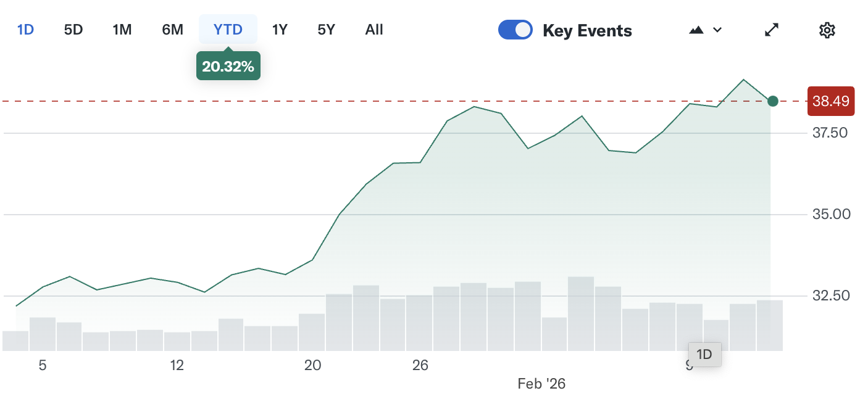Click the Key Events label text
The image size is (868, 396).
(x=587, y=31)
